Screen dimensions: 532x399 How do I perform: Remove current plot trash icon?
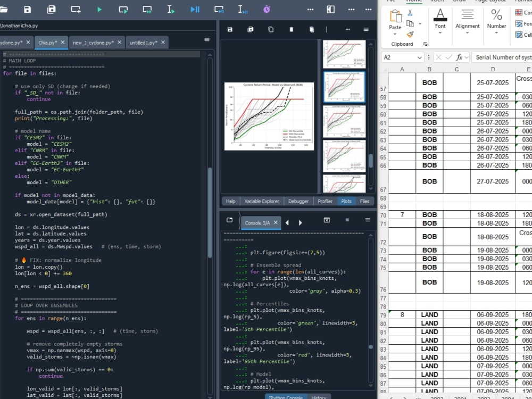291,29
